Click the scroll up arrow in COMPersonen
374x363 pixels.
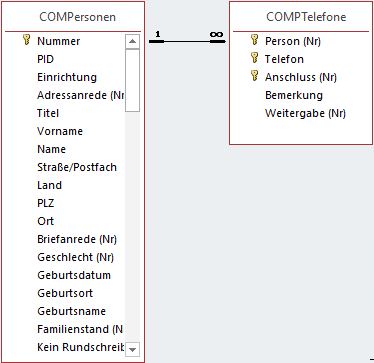coord(132,41)
